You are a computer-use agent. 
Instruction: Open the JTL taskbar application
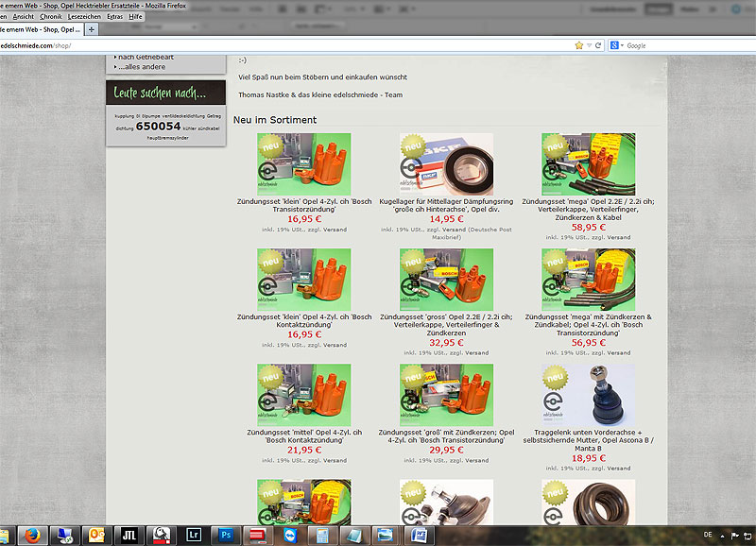tap(128, 533)
